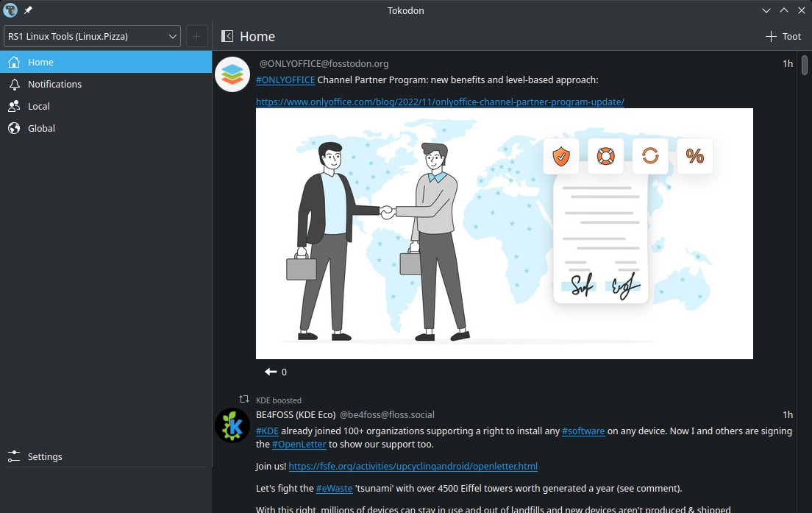Screen dimensions: 812x513
Task: Click the Home icon in sidebar
Action: pyautogui.click(x=14, y=62)
